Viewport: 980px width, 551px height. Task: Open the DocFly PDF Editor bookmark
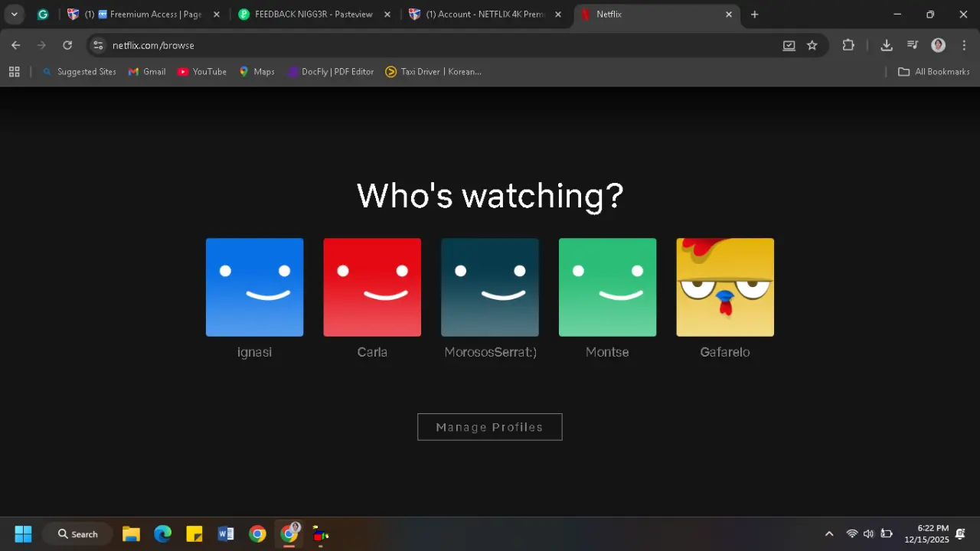point(331,71)
